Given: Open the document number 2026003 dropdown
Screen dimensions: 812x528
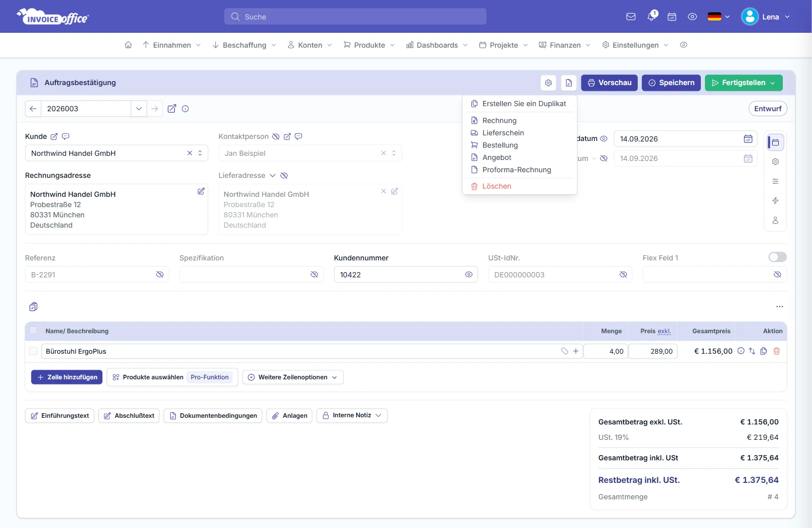Looking at the screenshot, I should [x=139, y=109].
